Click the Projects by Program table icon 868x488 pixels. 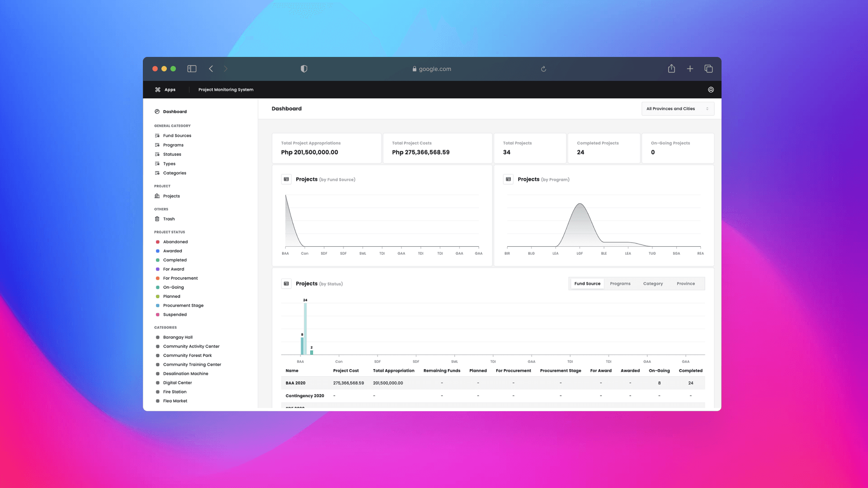(508, 179)
